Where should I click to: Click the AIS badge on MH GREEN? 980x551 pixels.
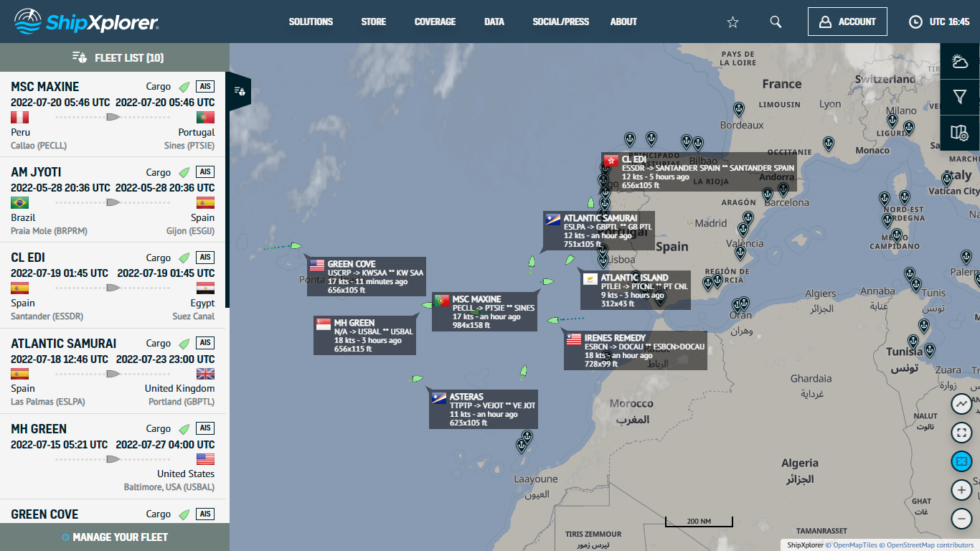(x=205, y=428)
